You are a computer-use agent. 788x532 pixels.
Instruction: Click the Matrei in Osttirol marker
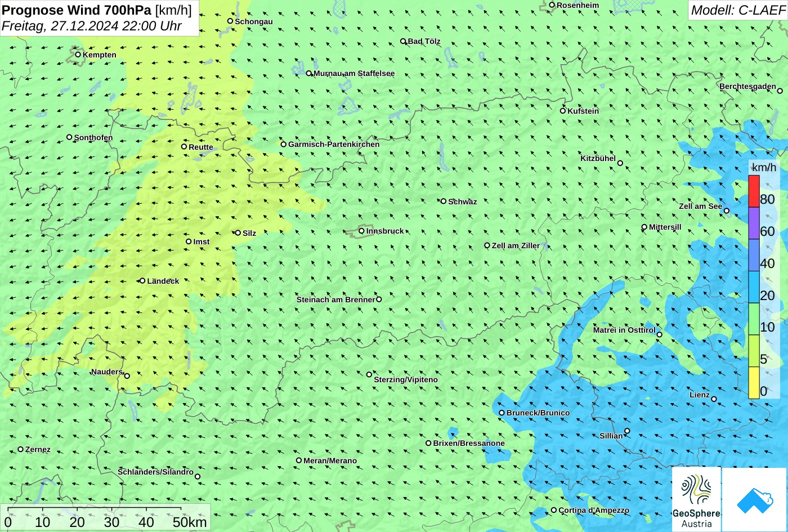(x=660, y=334)
